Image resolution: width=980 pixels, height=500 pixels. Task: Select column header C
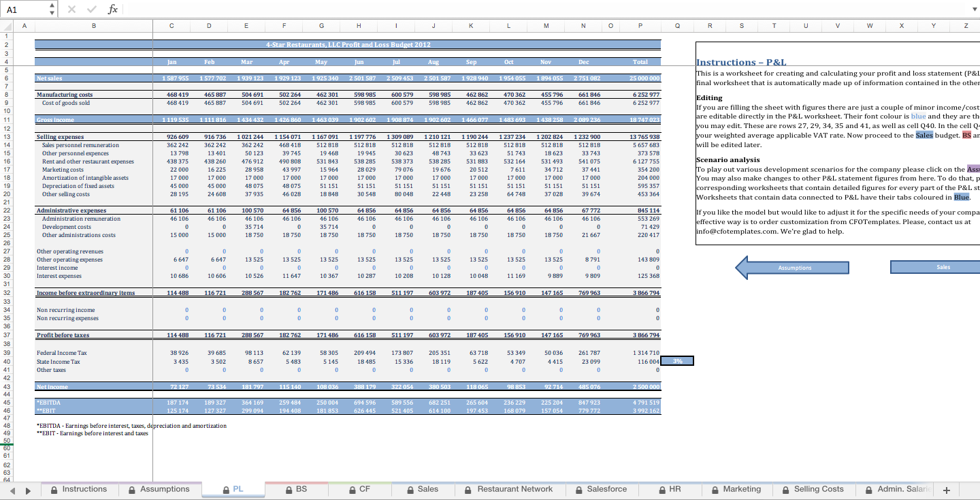(171, 25)
